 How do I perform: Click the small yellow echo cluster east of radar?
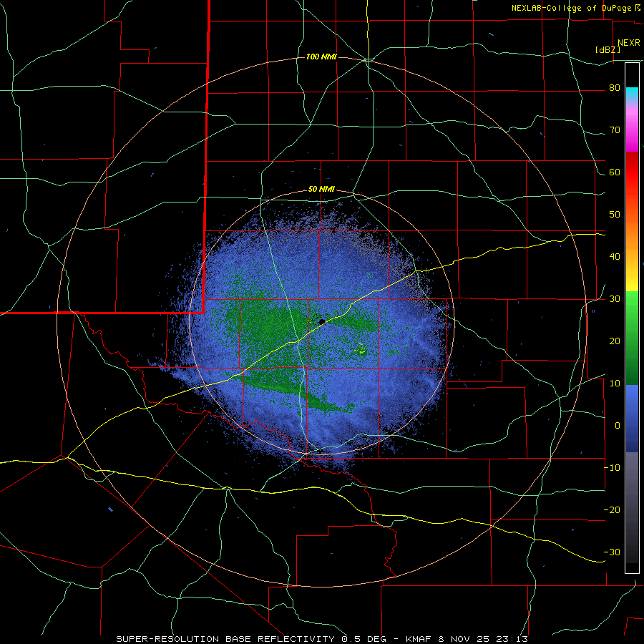(x=361, y=349)
